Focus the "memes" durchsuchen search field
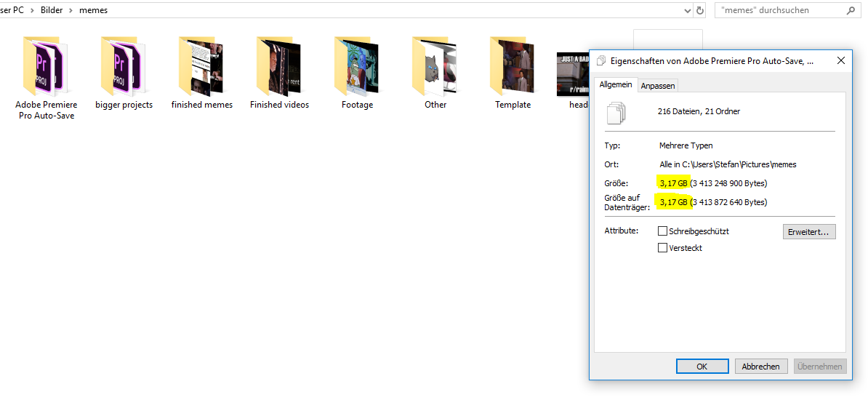The width and height of the screenshot is (868, 408). tap(787, 10)
